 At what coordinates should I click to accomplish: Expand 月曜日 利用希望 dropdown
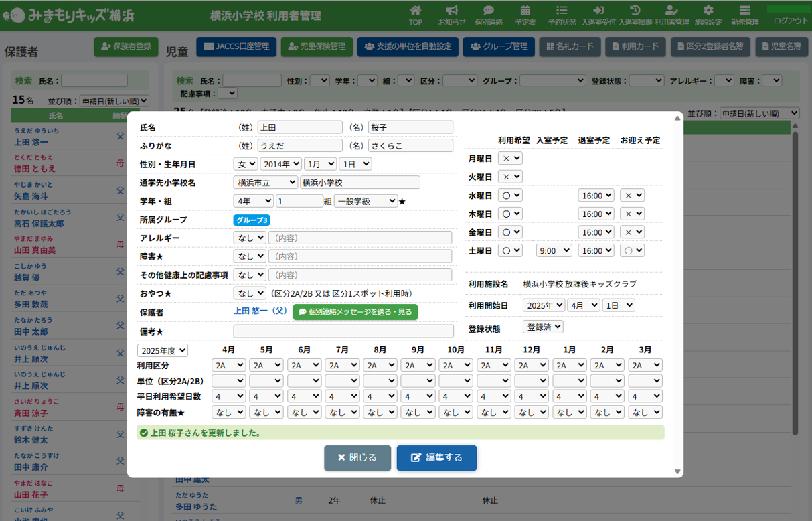(x=510, y=159)
